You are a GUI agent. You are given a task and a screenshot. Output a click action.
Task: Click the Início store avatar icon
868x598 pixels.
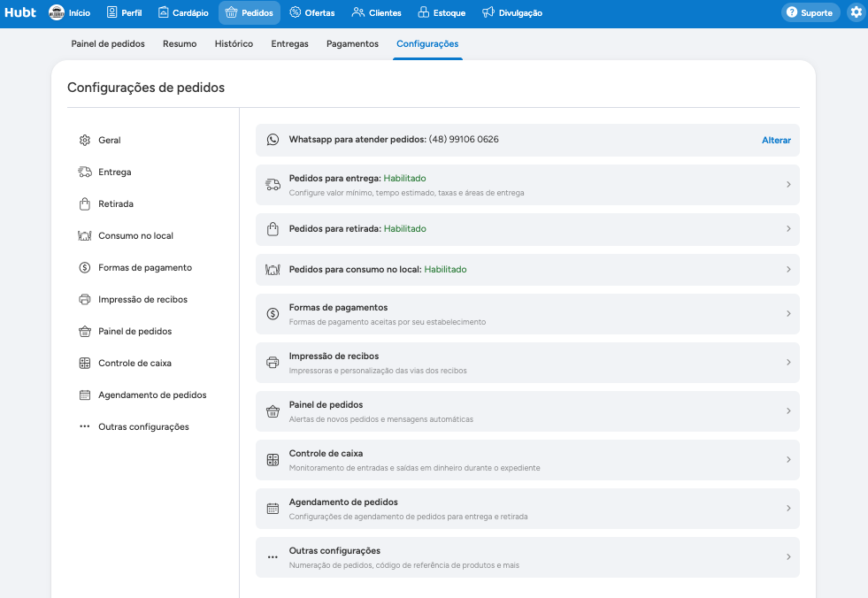pos(57,12)
